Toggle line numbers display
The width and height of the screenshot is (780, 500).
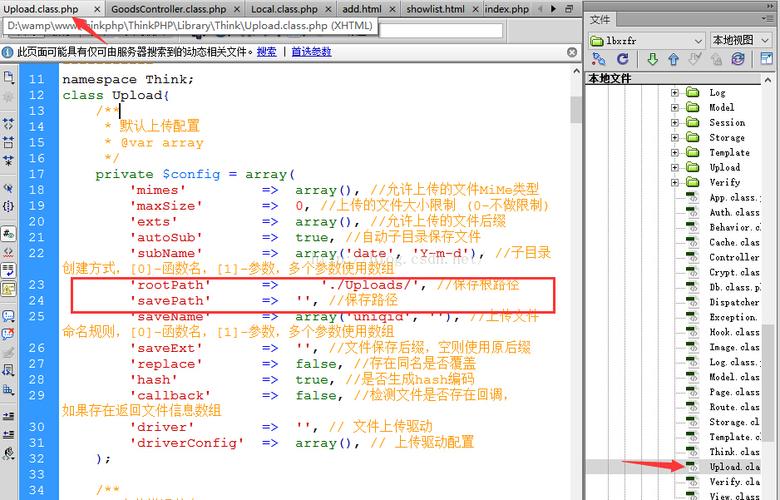[x=8, y=234]
